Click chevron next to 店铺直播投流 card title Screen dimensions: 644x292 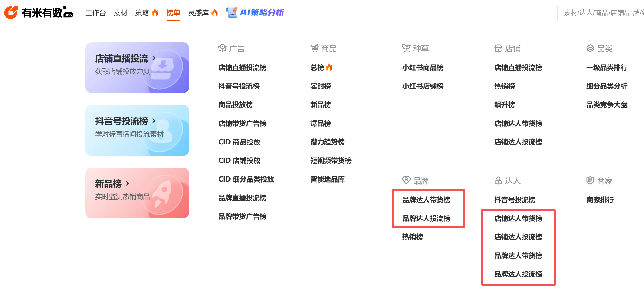coord(154,58)
